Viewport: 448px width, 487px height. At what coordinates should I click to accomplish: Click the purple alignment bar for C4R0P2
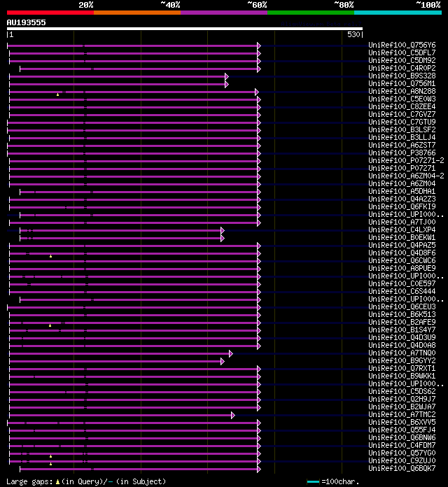(x=139, y=69)
